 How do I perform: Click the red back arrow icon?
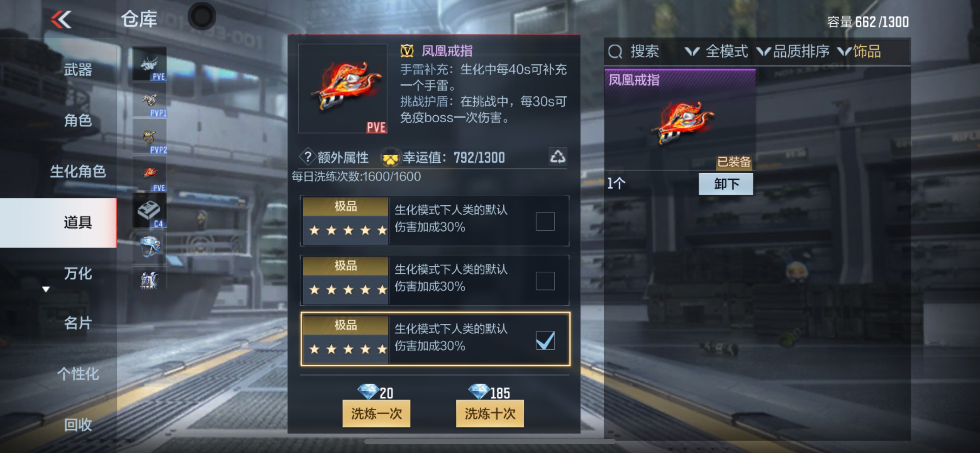61,19
